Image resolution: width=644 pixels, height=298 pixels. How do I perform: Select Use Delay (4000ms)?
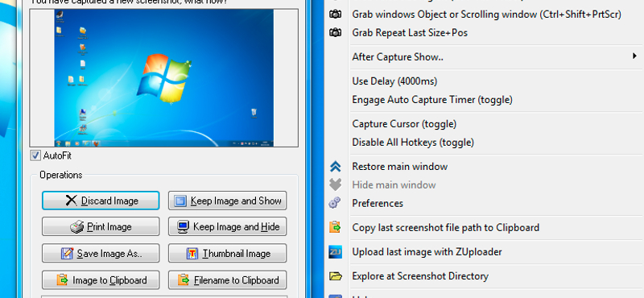click(394, 81)
